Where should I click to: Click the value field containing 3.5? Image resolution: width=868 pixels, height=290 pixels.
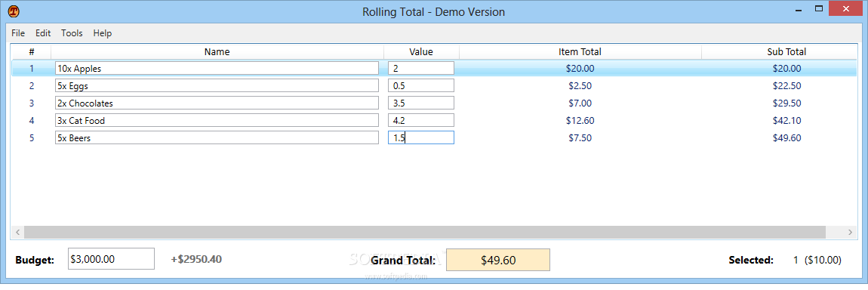(421, 103)
